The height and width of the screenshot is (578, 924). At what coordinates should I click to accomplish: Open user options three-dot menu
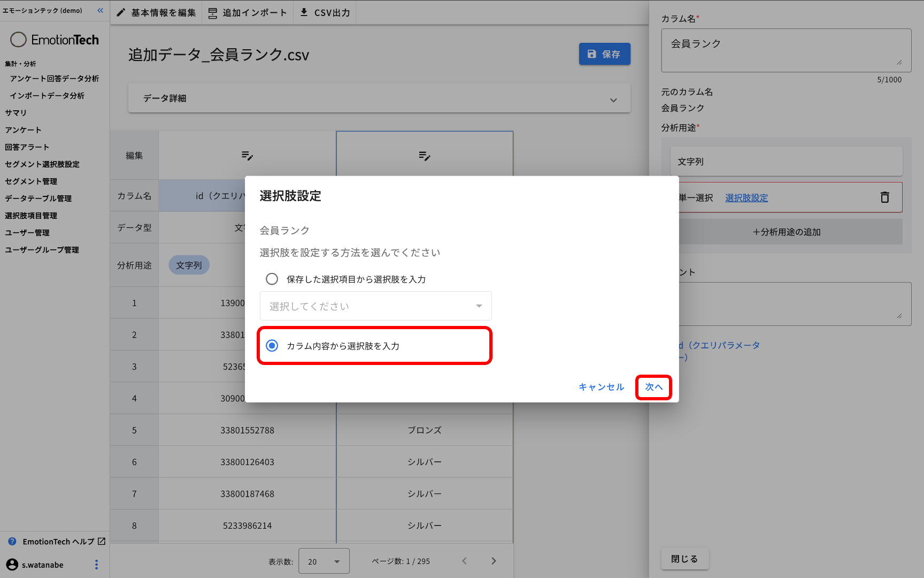[x=96, y=565]
